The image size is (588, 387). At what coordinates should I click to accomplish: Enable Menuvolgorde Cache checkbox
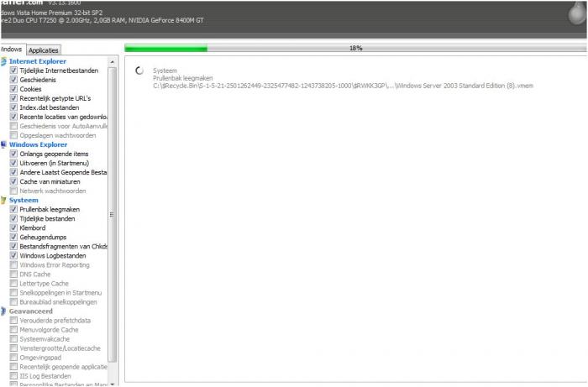point(14,330)
